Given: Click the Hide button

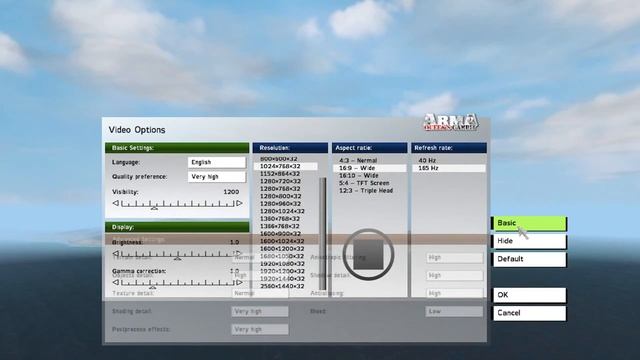Looking at the screenshot, I should coord(529,241).
